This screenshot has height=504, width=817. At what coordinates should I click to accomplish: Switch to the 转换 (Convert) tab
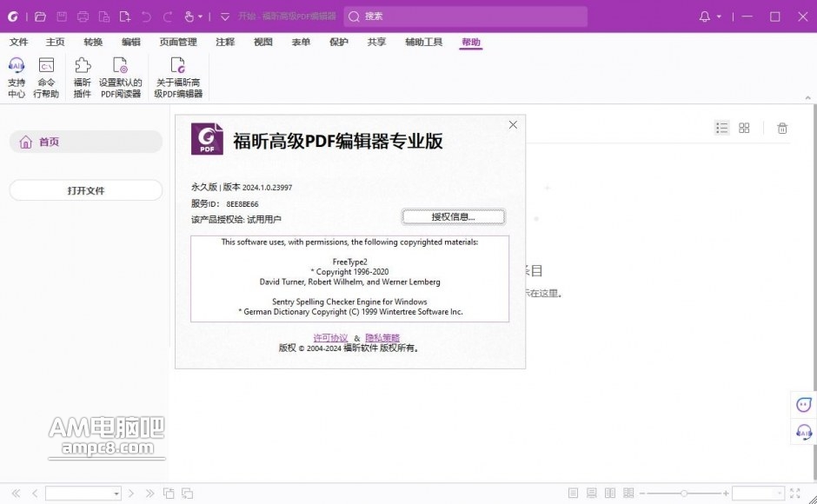[x=93, y=43]
